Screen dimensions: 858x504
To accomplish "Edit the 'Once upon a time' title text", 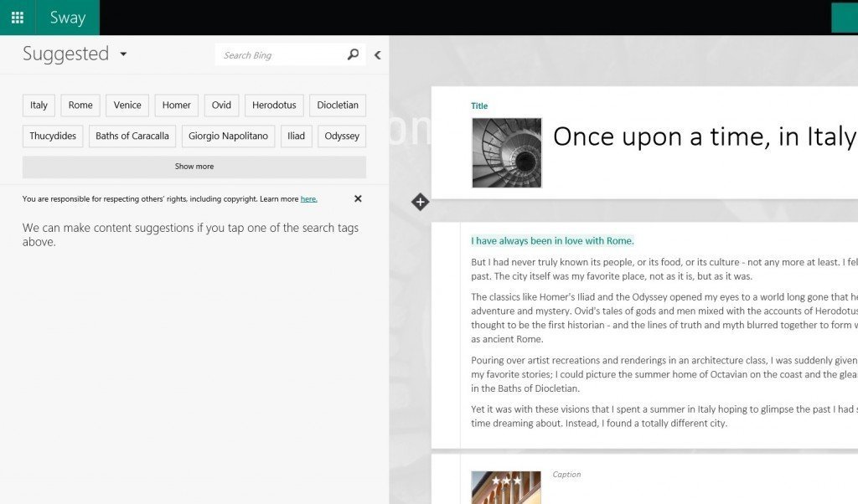I will (704, 136).
